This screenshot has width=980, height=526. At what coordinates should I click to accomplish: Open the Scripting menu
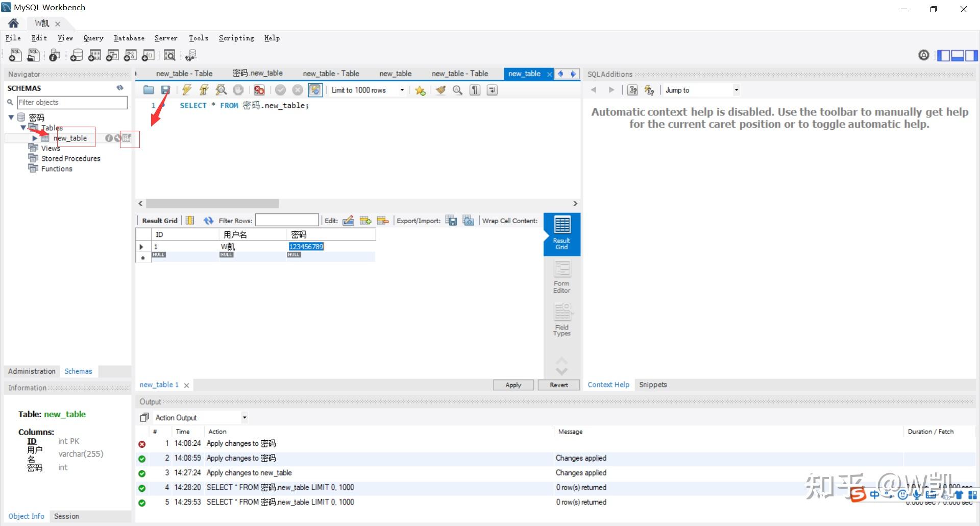tap(236, 38)
